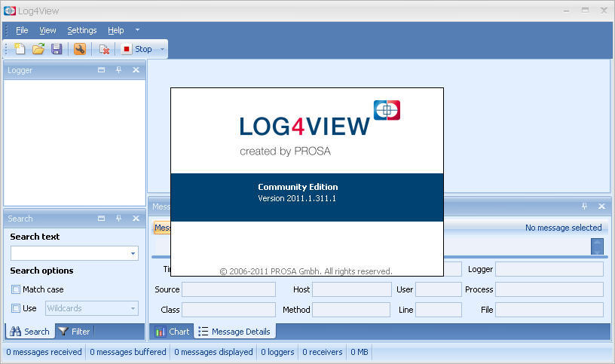615x364 pixels.
Task: Click the toolbar drag handle grip
Action: 6,49
